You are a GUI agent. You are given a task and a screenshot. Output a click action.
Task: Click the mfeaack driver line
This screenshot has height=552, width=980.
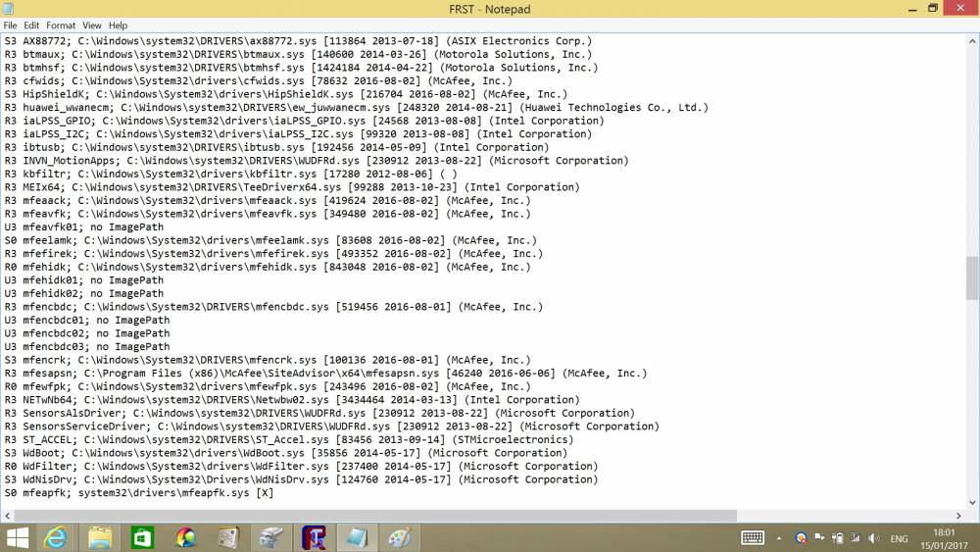268,201
